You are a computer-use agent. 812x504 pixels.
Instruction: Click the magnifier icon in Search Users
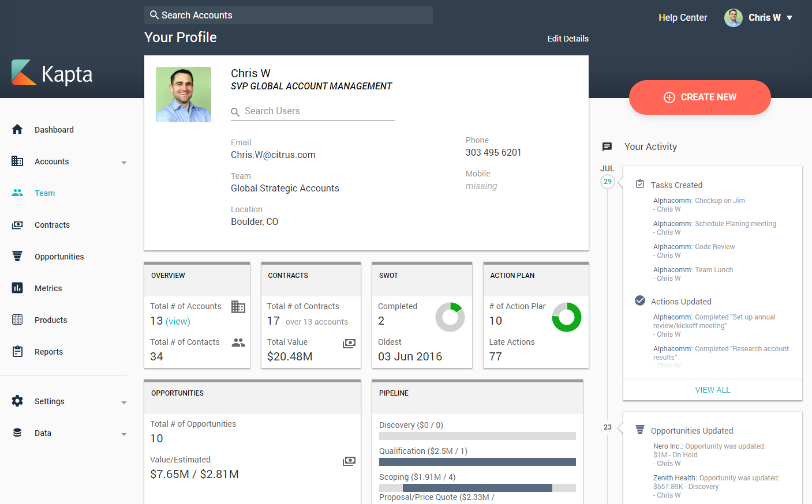(235, 112)
